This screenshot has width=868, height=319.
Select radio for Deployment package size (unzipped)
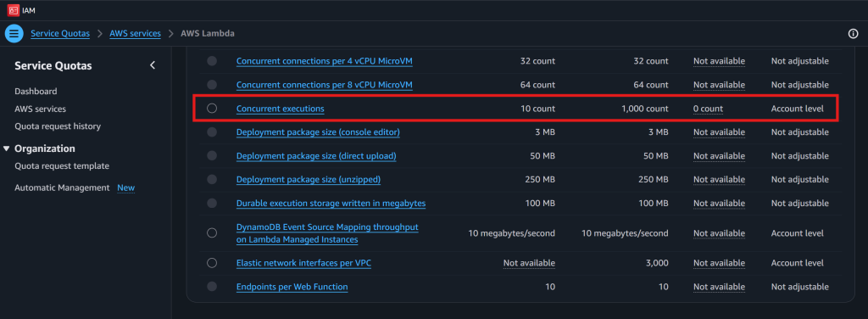tap(212, 180)
